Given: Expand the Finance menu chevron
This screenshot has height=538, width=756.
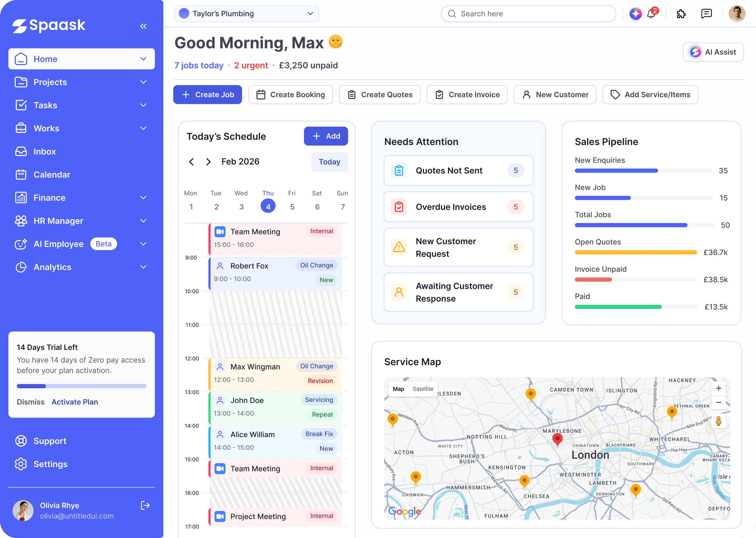Looking at the screenshot, I should click(x=143, y=198).
